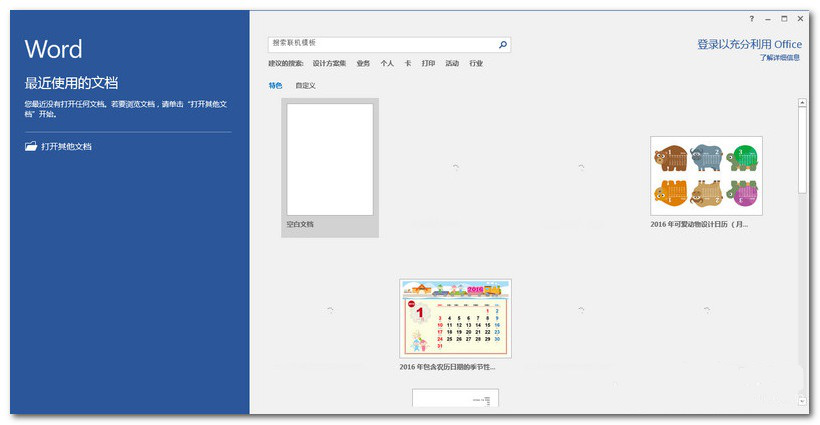820x425 pixels.
Task: Click the template list scroll-down arrow
Action: pos(802,401)
